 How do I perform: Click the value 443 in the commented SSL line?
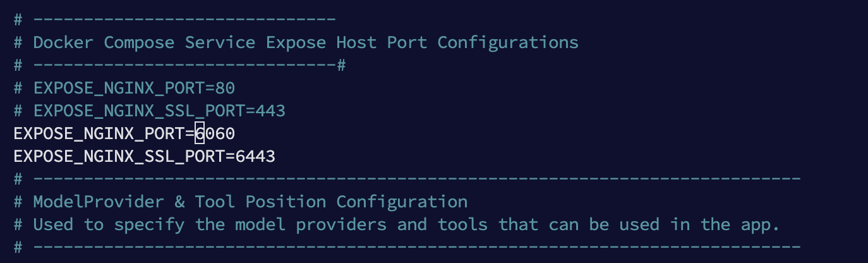pos(270,111)
